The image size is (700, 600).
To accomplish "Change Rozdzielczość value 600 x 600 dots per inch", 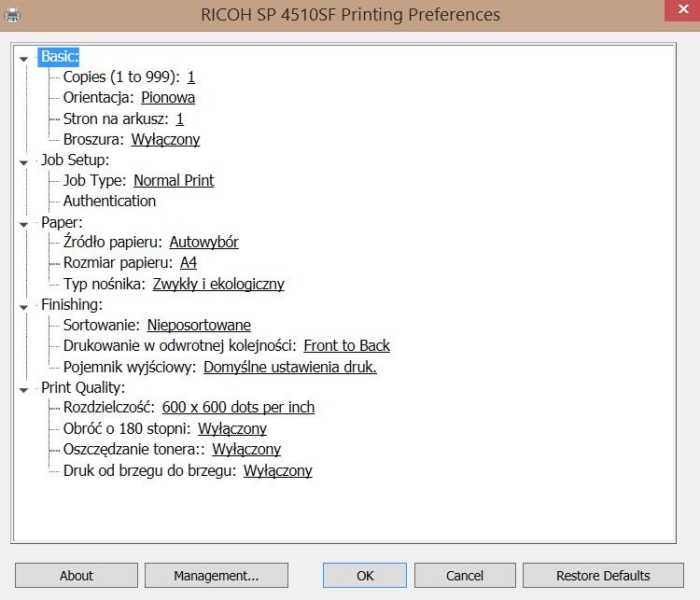I will point(238,407).
